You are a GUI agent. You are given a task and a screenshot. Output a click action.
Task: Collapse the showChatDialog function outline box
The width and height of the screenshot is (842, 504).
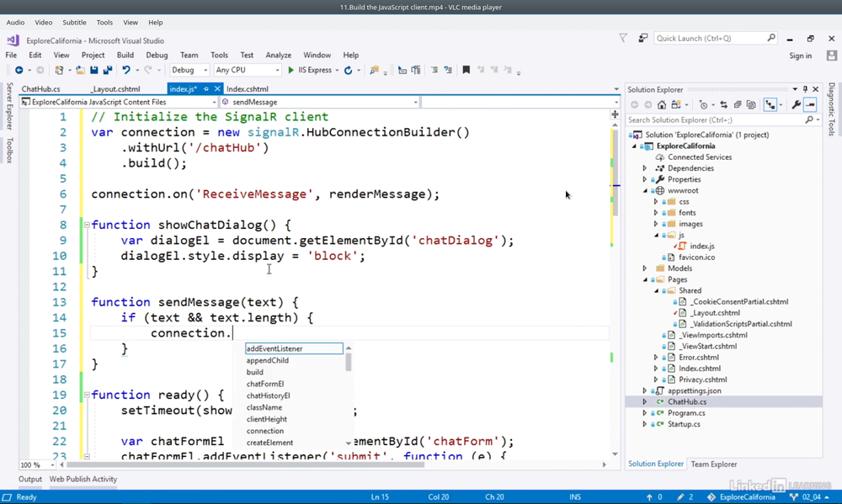click(87, 225)
